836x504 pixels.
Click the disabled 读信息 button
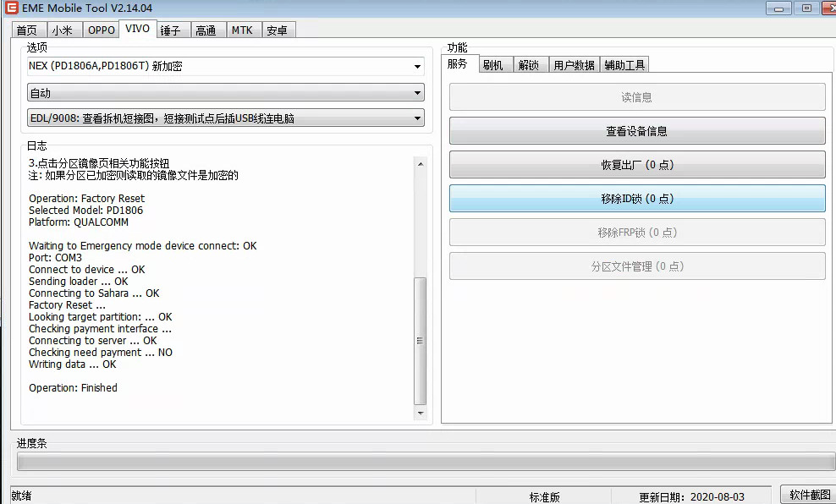coord(637,97)
